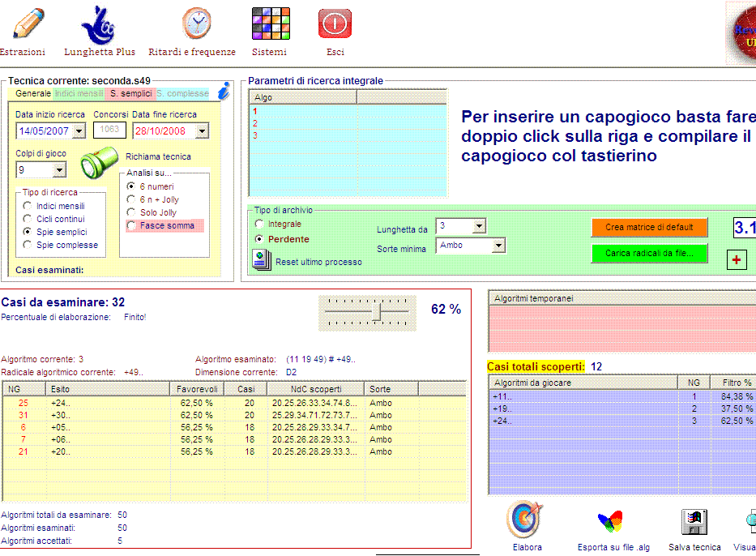Choose 6 n + Jolly analysis option
Screen dimensions: 756x556
pyautogui.click(x=130, y=199)
